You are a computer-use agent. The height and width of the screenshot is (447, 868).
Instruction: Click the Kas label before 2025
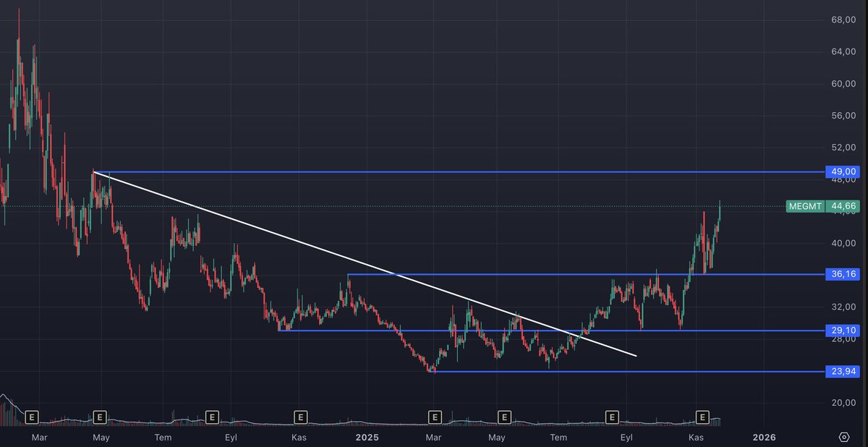(x=299, y=437)
